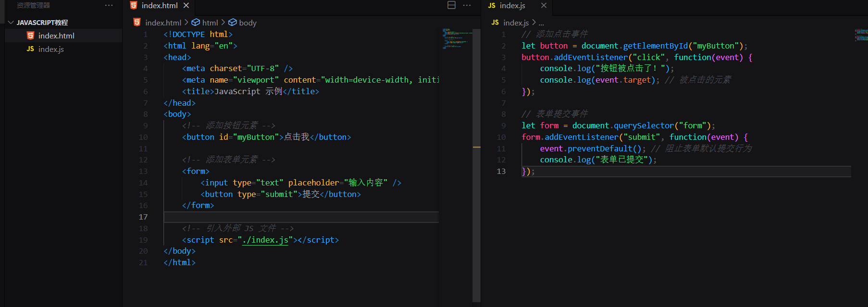Split the left editor group

(x=451, y=5)
